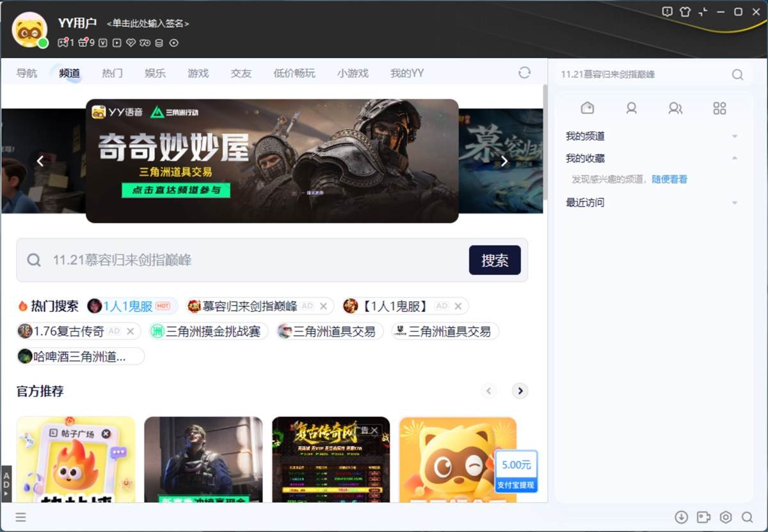Close the 慕容归来剑指巅峰 ad tag

pos(323,306)
